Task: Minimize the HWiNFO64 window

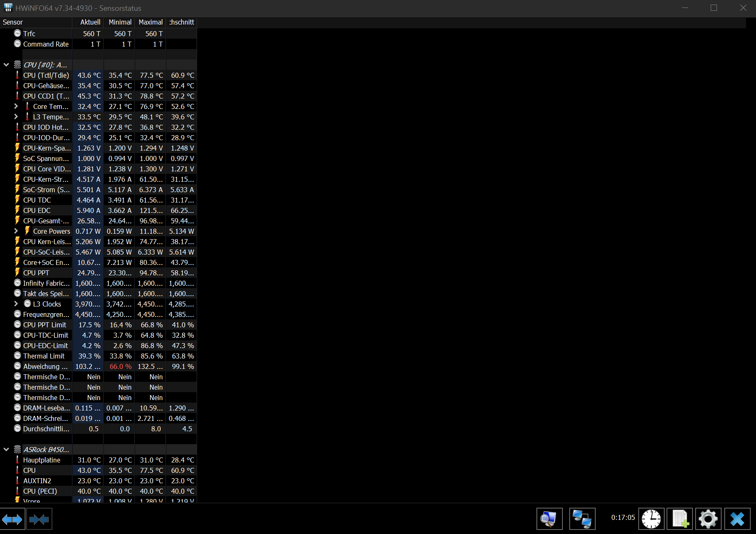Action: (x=685, y=7)
